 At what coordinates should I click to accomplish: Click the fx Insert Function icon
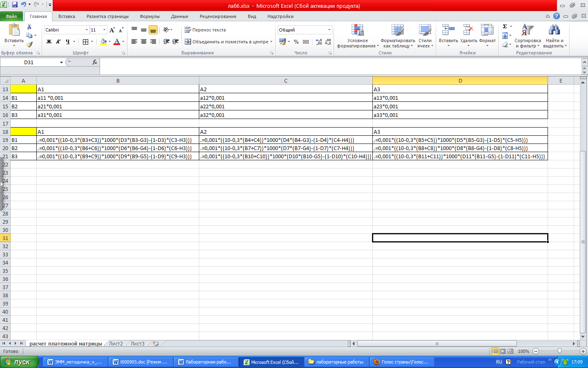95,62
